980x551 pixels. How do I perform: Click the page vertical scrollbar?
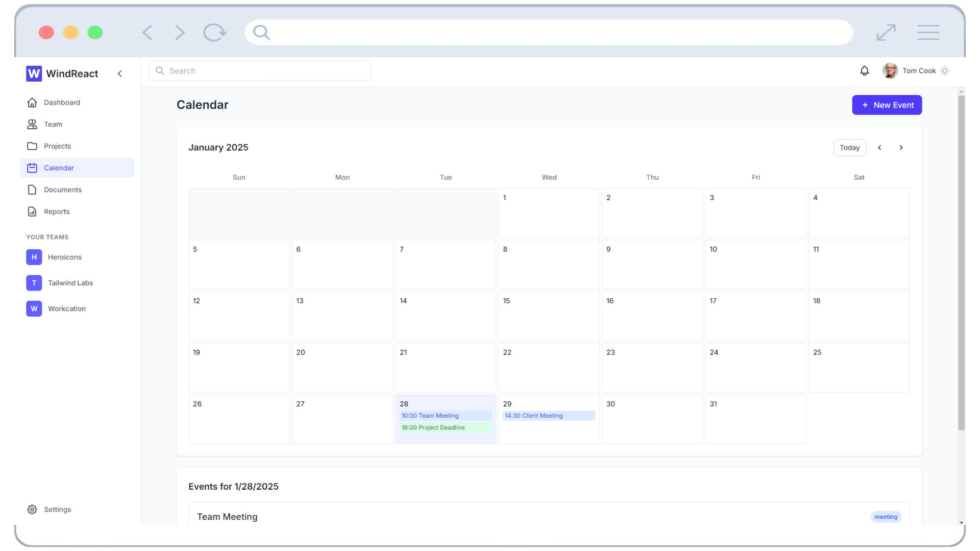(x=961, y=263)
